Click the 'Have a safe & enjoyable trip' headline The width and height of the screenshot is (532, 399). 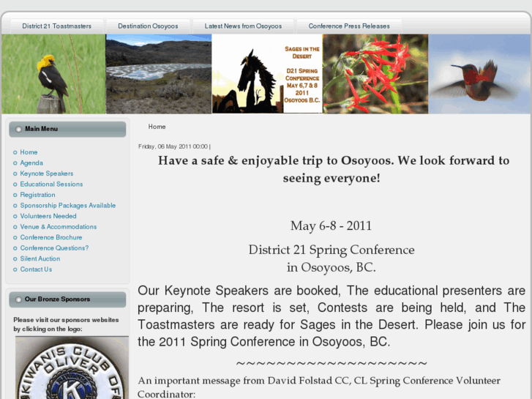334,169
